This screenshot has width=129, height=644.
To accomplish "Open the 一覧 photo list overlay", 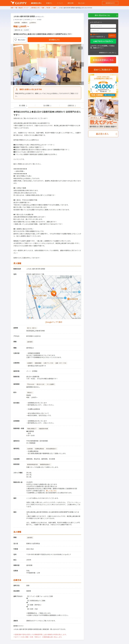I will (x=80, y=48).
